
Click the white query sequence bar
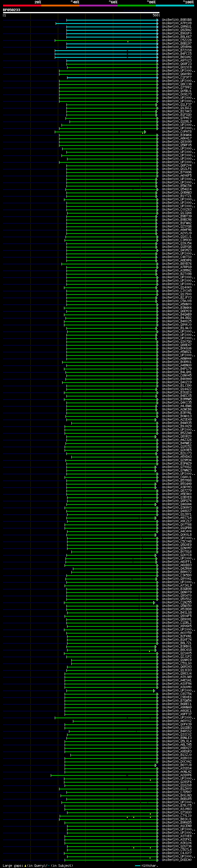[81, 12]
